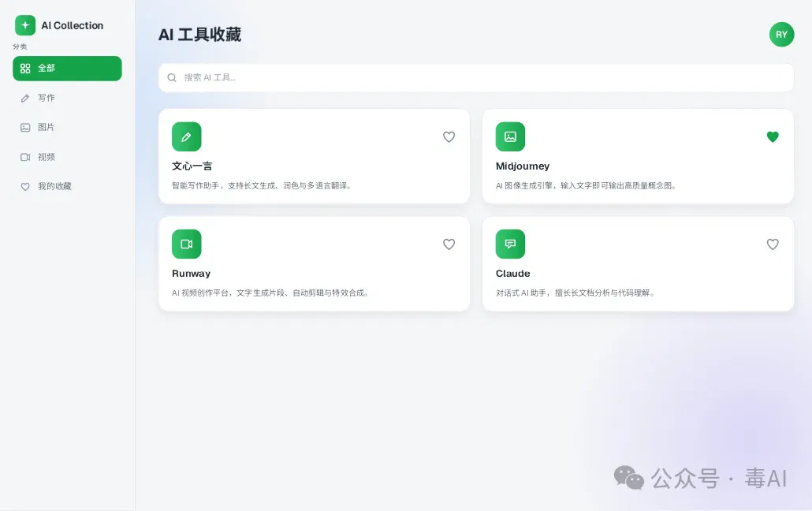This screenshot has height=511, width=812.
Task: Switch to the 图片 category
Action: pyautogui.click(x=67, y=128)
